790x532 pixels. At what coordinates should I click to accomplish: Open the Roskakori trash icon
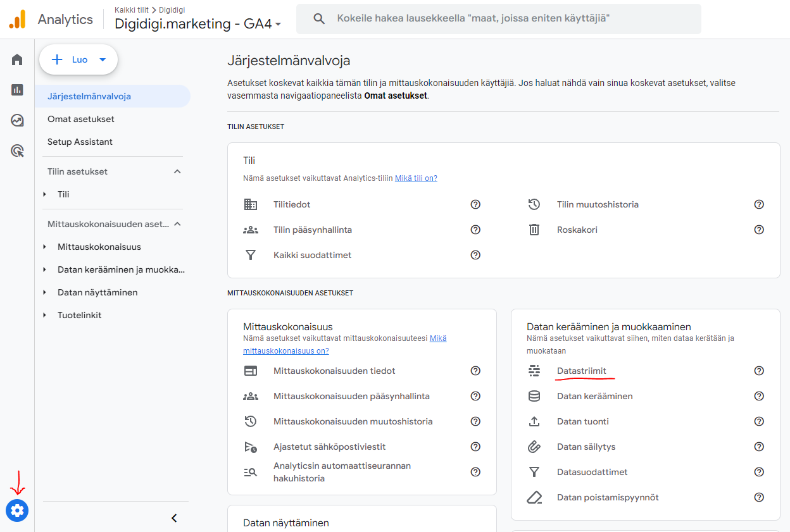[534, 230]
